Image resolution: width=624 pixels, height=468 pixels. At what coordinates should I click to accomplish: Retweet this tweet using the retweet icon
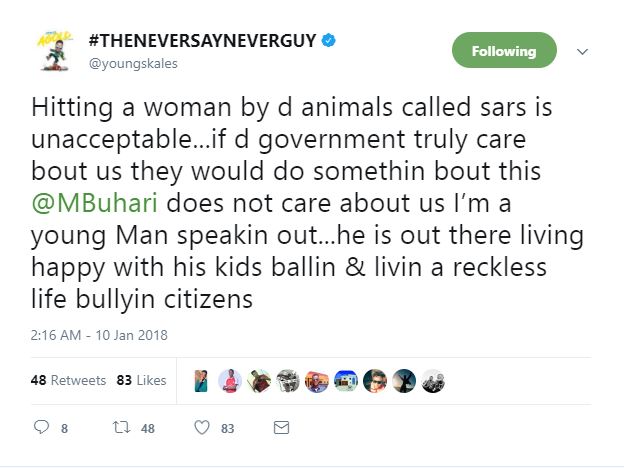[121, 428]
